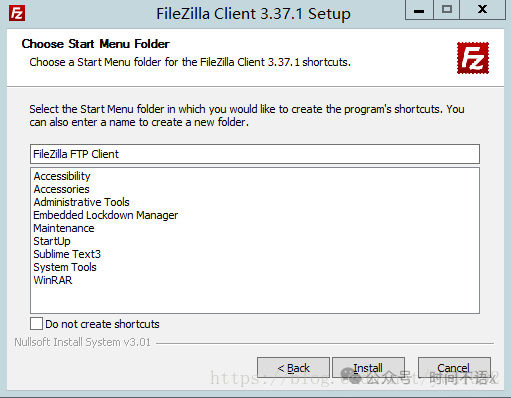
Task: Click the Do not create shortcuts label
Action: pyautogui.click(x=102, y=324)
